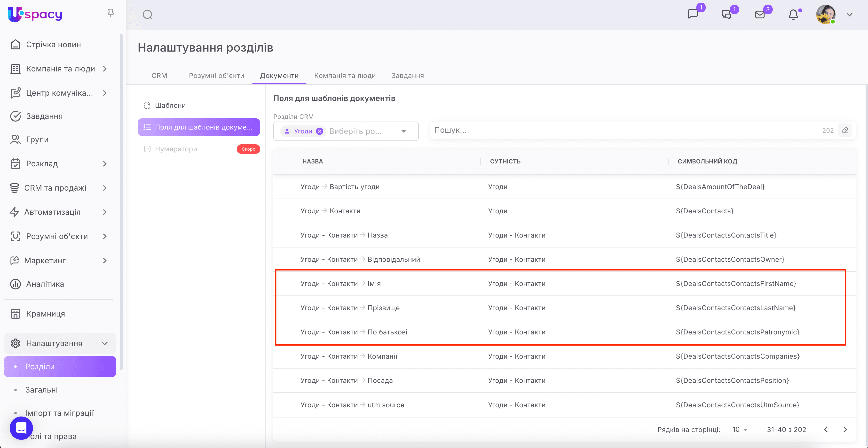
Task: Remove the Угоди chip with X icon
Action: (319, 131)
